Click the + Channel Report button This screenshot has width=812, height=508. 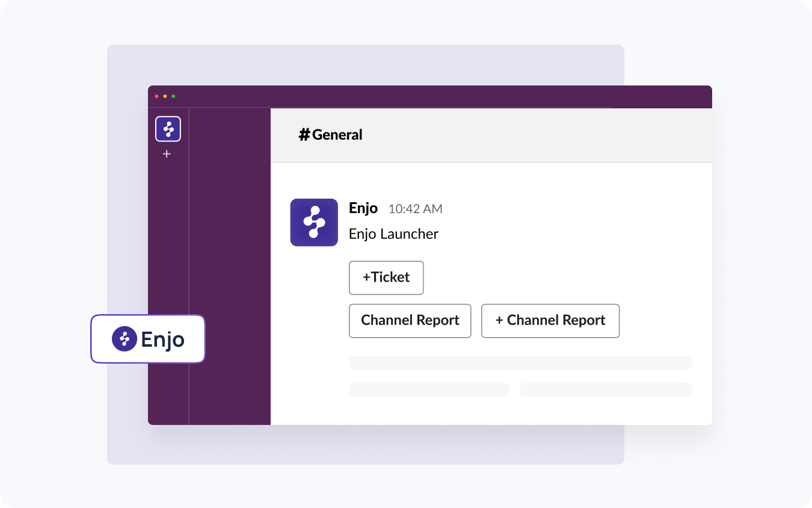[x=550, y=321]
